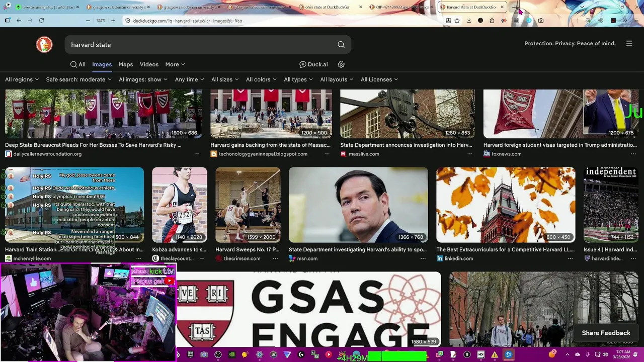Viewport: 644px width, 362px height.
Task: Open the All colors filter dropdown
Action: [261, 79]
